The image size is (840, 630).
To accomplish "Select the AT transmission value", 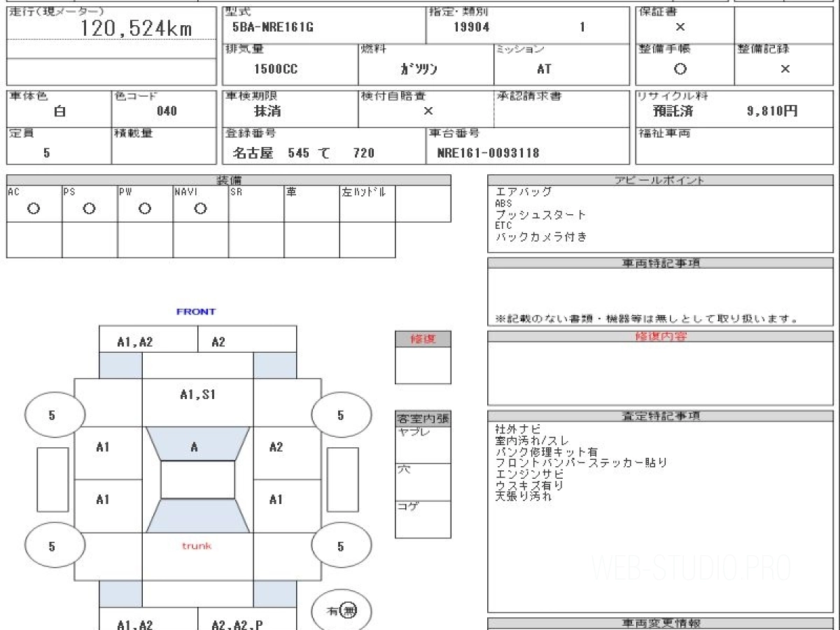I will [x=544, y=69].
